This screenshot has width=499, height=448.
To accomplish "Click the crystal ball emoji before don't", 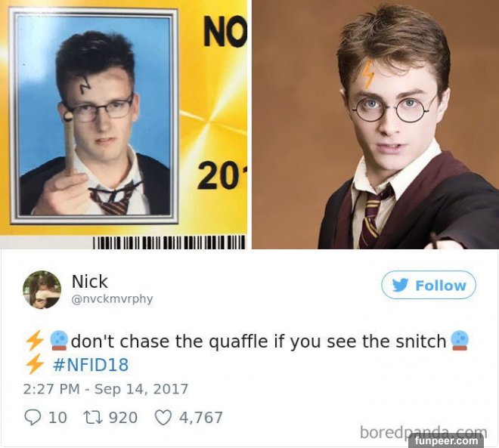I will click(x=60, y=341).
